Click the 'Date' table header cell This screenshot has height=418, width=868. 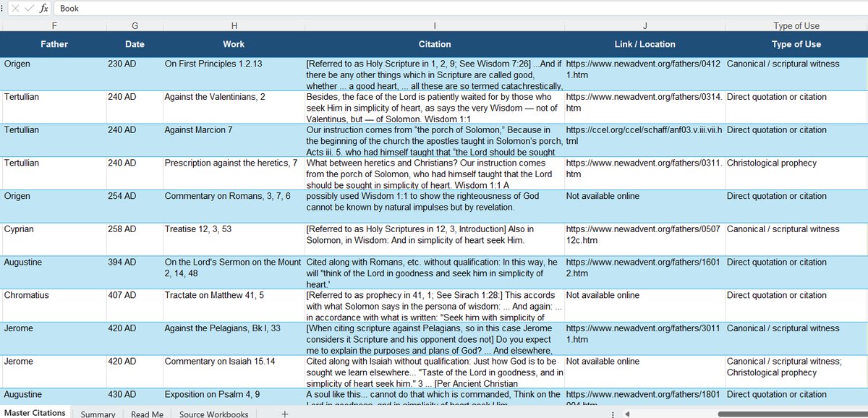(135, 44)
